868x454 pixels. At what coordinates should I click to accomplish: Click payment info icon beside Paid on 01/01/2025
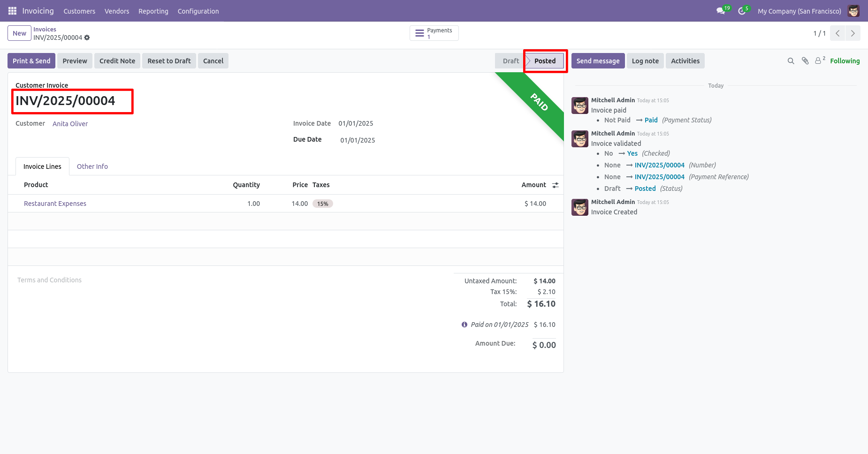tap(464, 325)
